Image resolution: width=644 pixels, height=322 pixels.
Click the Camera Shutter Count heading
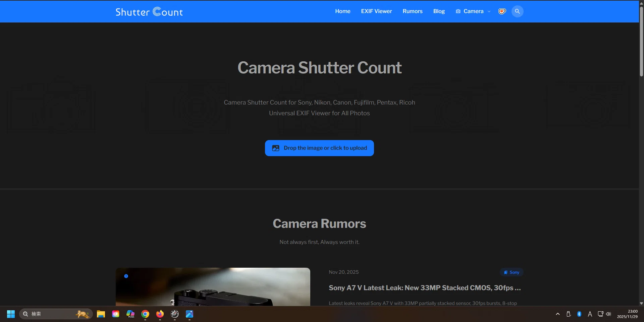[319, 68]
